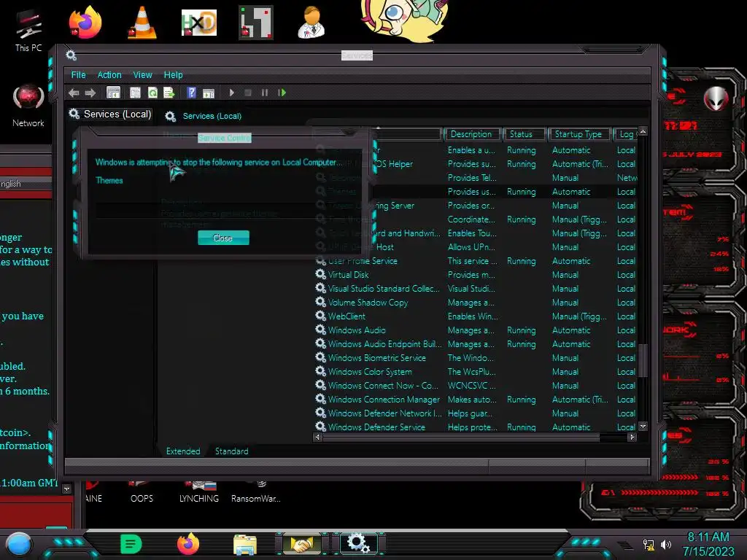Open the File menu
Viewport: 747px width, 560px height.
coord(79,75)
